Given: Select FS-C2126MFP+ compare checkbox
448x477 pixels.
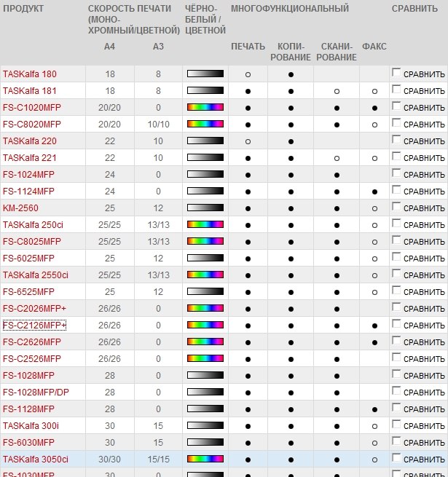Looking at the screenshot, I should 396,323.
